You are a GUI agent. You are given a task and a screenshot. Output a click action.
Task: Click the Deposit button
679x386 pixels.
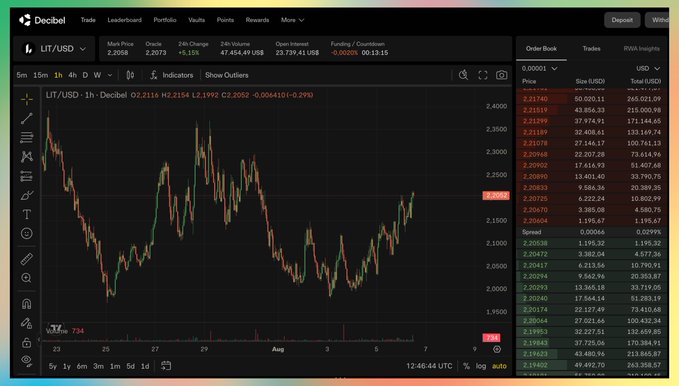pos(622,20)
